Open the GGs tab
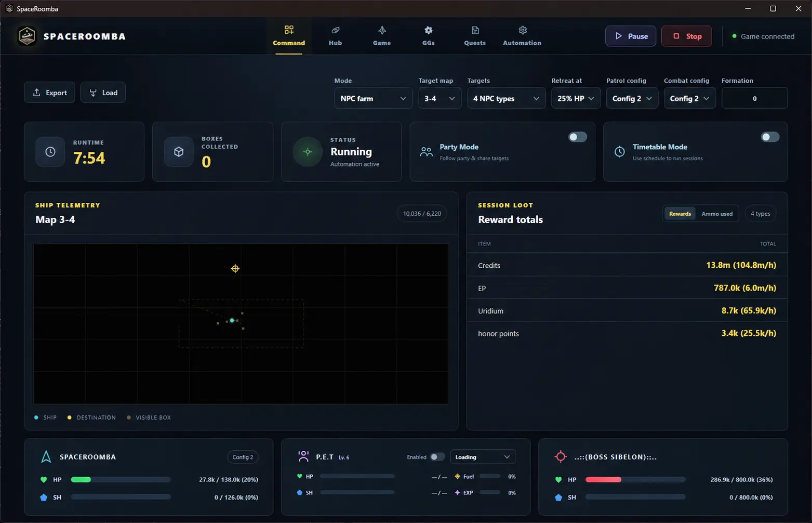812x523 pixels. pos(428,36)
